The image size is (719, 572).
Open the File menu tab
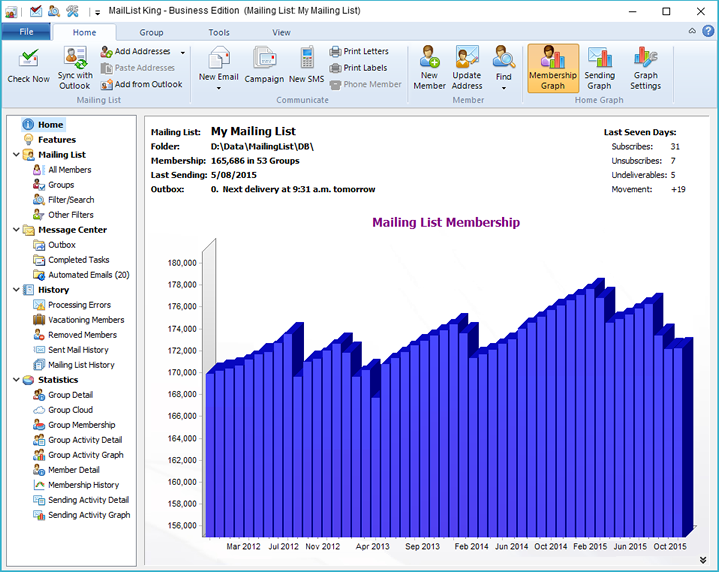(26, 33)
